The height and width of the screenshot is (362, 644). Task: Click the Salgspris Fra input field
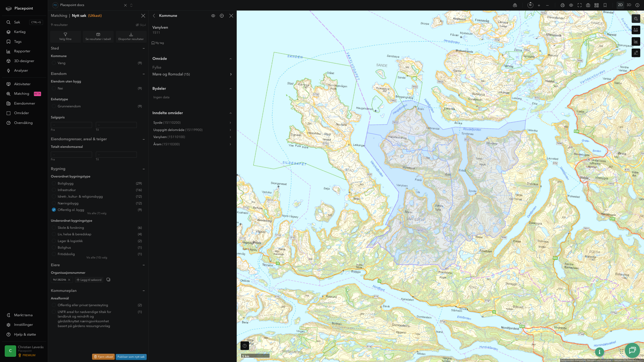[x=71, y=125]
